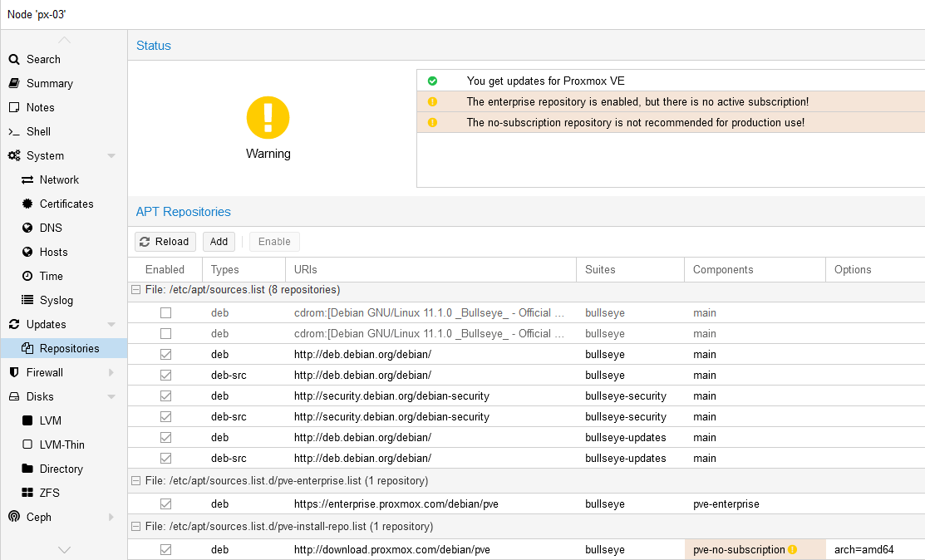Select the DNS globe icon
The image size is (925, 560).
pyautogui.click(x=27, y=228)
